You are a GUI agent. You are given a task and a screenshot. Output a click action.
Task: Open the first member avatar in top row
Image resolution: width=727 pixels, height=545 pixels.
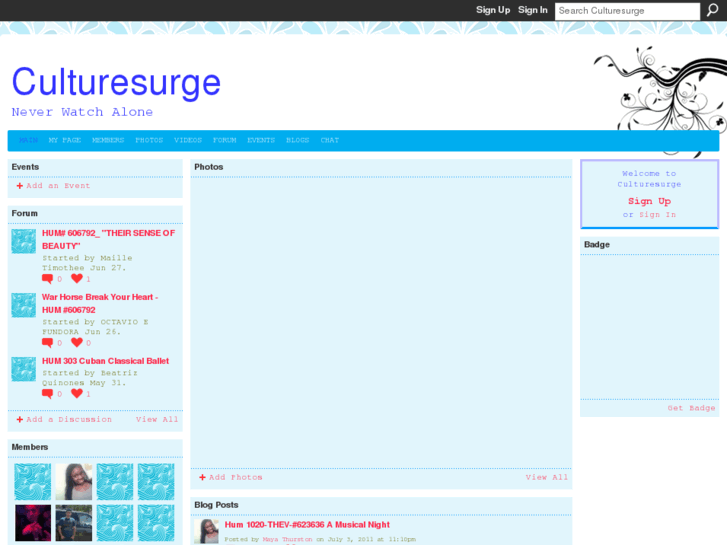(x=33, y=481)
